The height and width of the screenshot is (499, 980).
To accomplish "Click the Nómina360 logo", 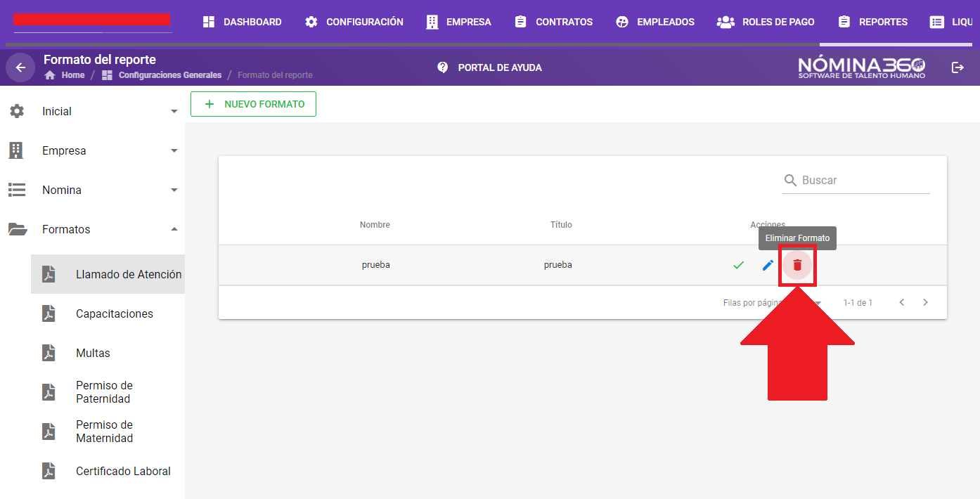I will coord(862,67).
